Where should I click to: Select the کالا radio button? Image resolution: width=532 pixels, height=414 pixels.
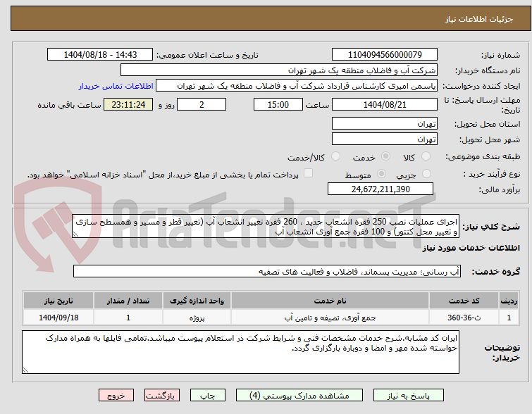point(426,156)
